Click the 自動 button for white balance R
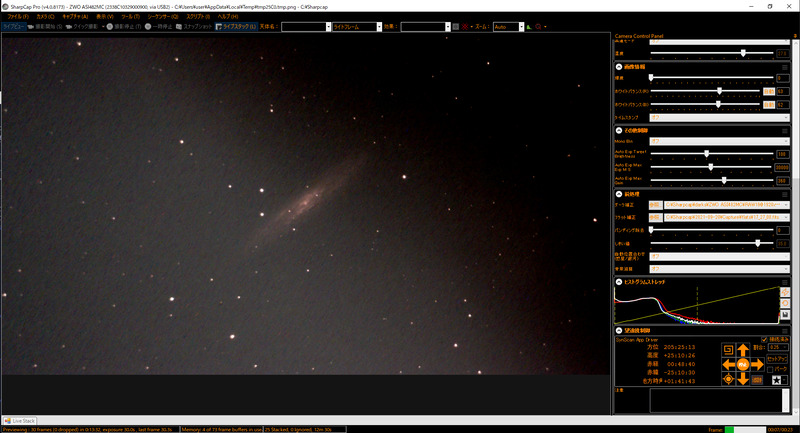Image resolution: width=800 pixels, height=433 pixels. click(768, 91)
